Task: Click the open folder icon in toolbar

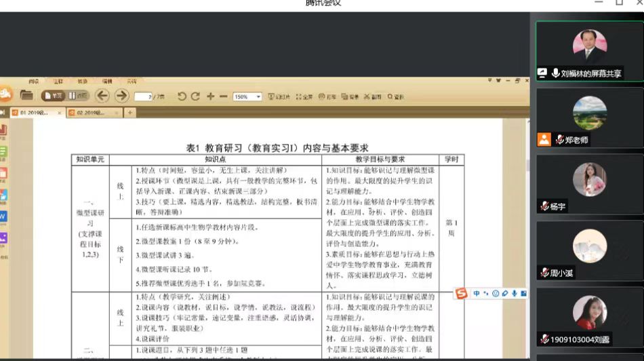Action: [x=26, y=96]
